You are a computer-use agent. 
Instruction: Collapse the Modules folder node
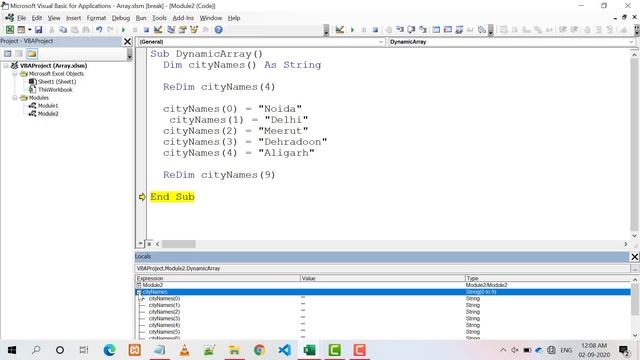15,98
